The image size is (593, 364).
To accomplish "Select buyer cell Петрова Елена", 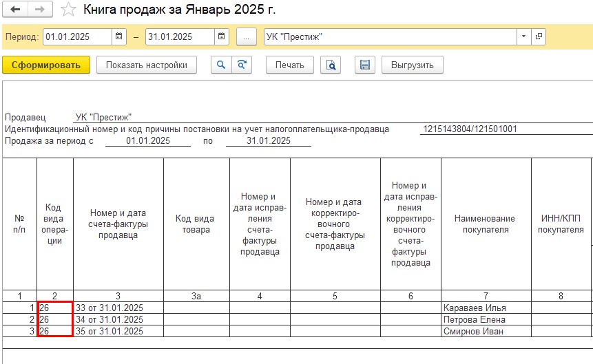I will tap(486, 319).
